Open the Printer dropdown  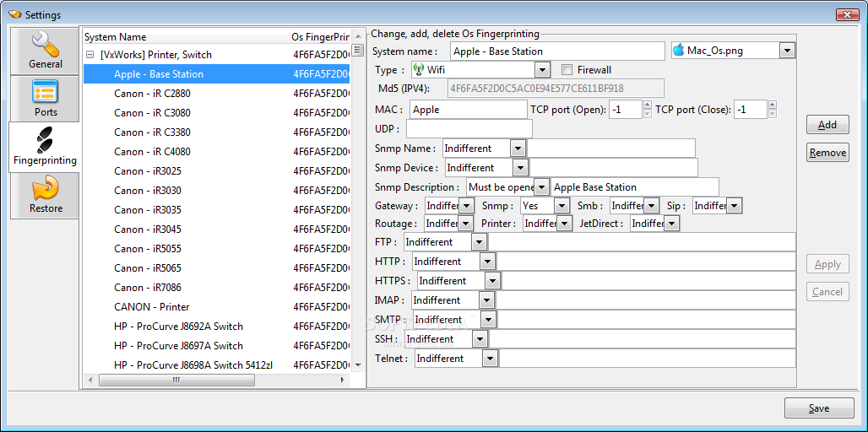(x=564, y=224)
